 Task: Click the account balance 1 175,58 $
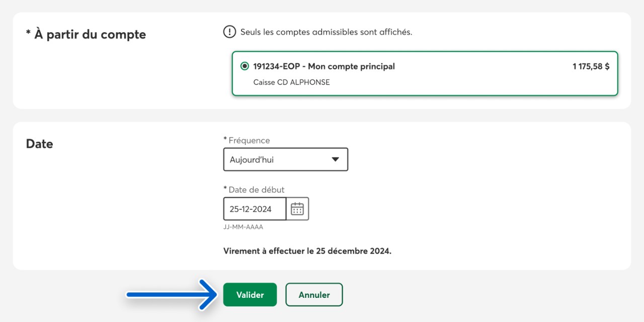[x=591, y=66]
